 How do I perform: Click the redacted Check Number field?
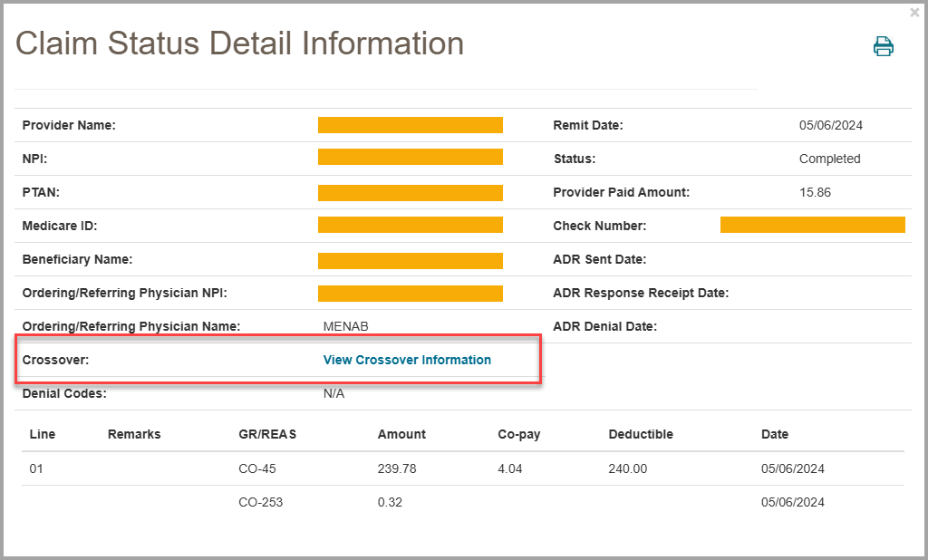point(812,225)
